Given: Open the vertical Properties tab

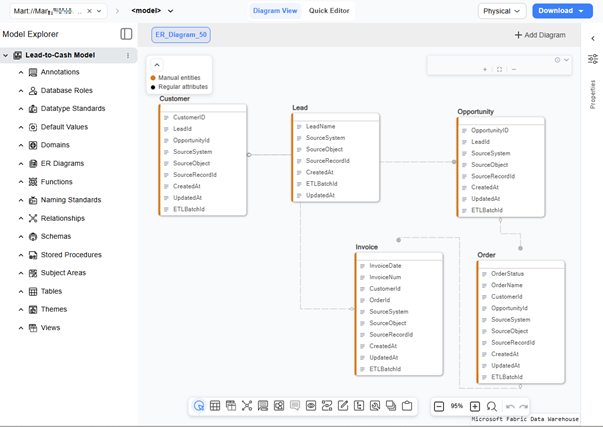Looking at the screenshot, I should (593, 94).
